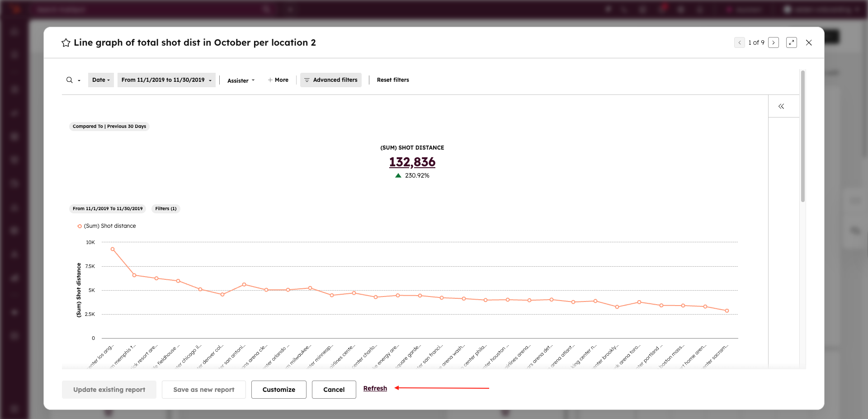Click the search magnifier icon

(x=70, y=80)
